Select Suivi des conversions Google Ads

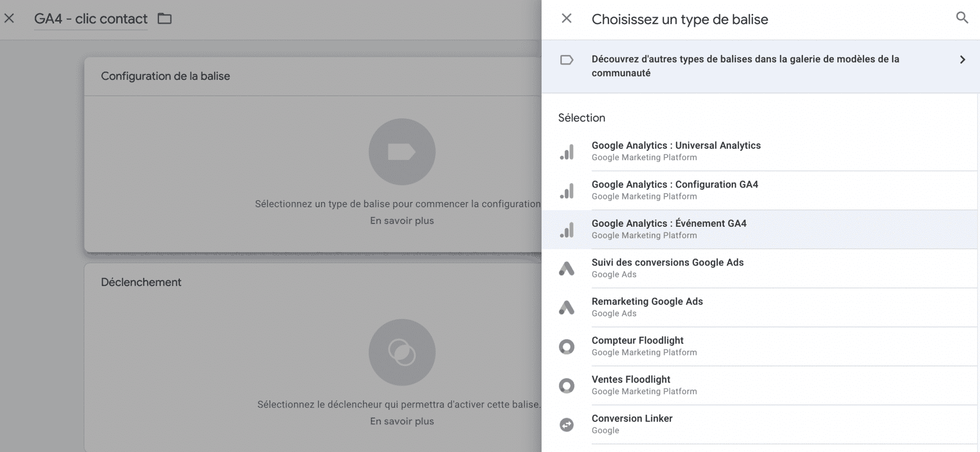760,268
